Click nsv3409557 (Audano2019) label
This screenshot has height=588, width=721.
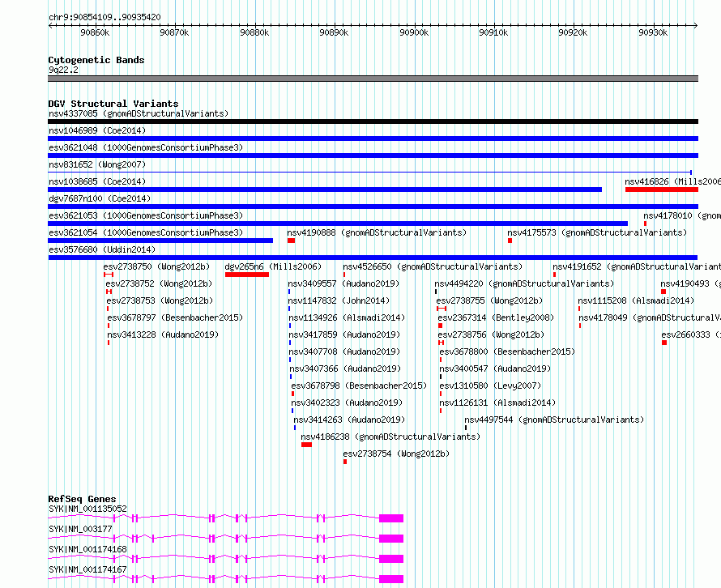coord(344,283)
